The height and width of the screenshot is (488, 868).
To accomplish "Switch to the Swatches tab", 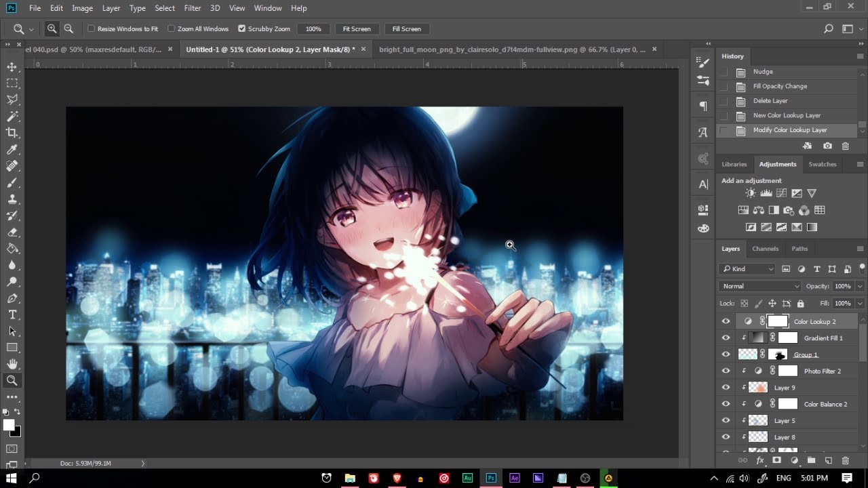I will point(823,164).
